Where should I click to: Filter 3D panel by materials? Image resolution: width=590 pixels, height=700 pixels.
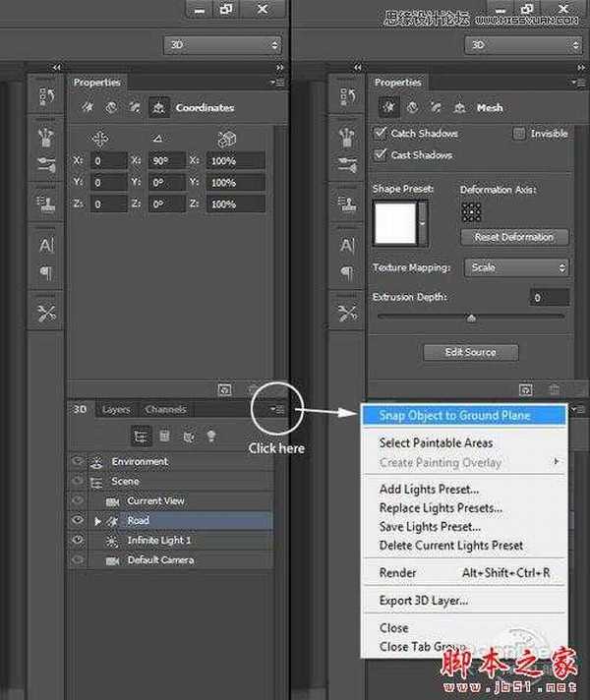pyautogui.click(x=187, y=437)
